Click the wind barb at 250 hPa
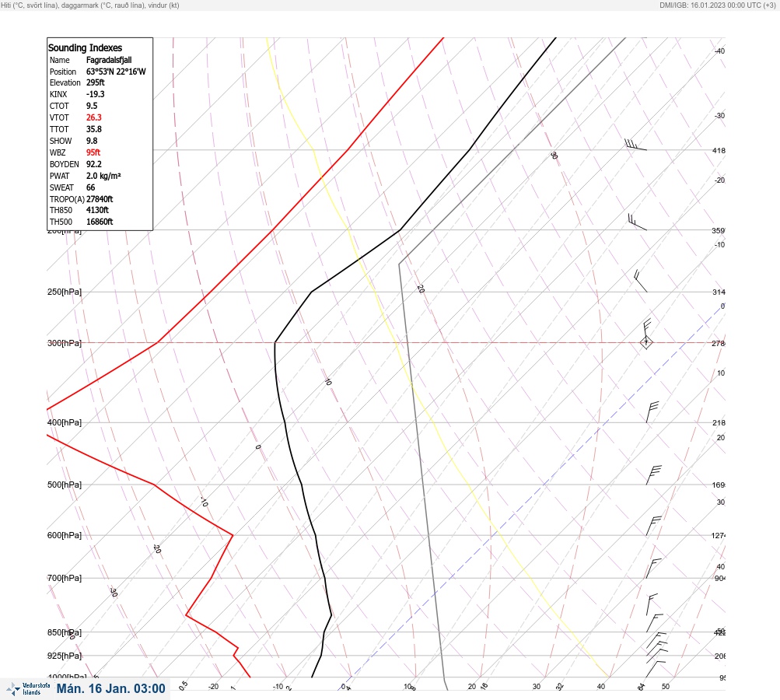Image resolution: width=780 pixels, height=700 pixels. 641,281
